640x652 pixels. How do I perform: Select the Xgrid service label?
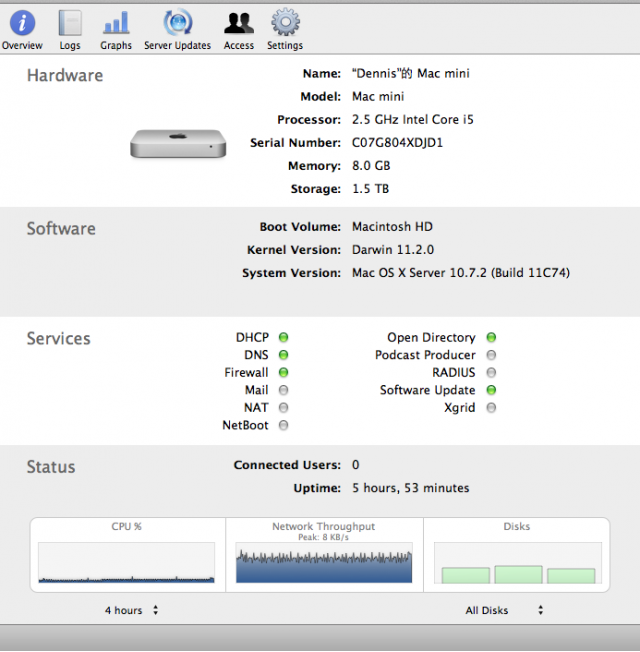[460, 408]
